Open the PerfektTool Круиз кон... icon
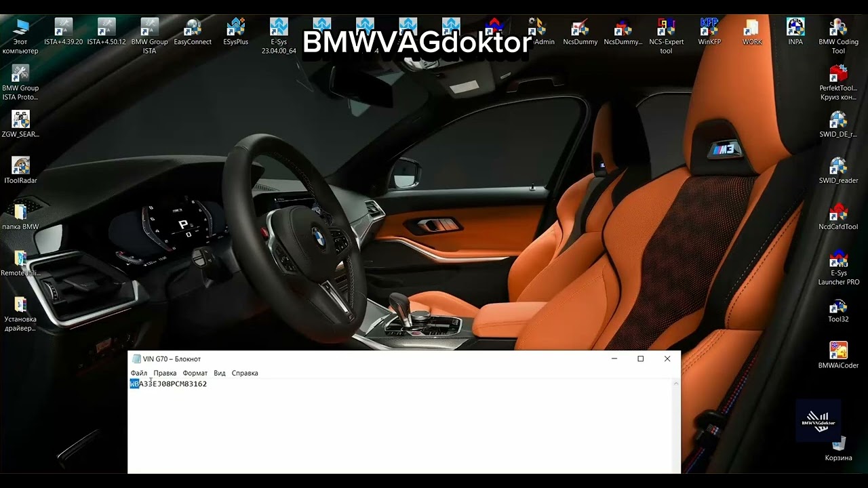 point(838,83)
